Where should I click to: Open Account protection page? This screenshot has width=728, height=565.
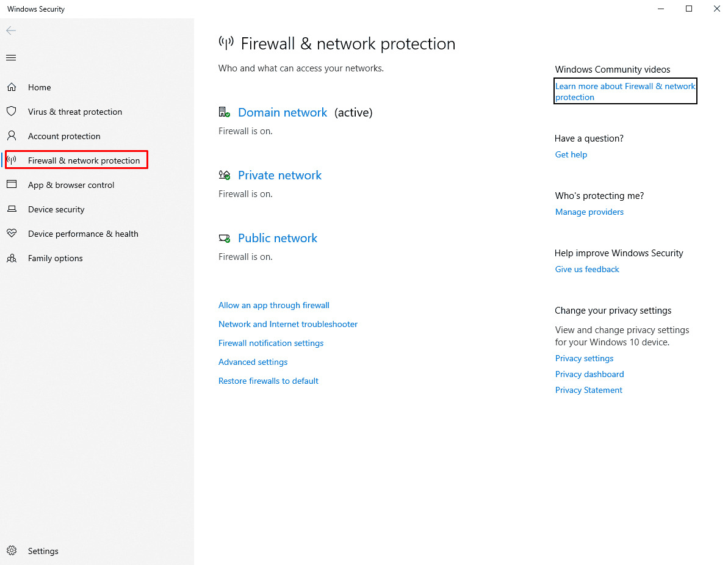pyautogui.click(x=64, y=136)
